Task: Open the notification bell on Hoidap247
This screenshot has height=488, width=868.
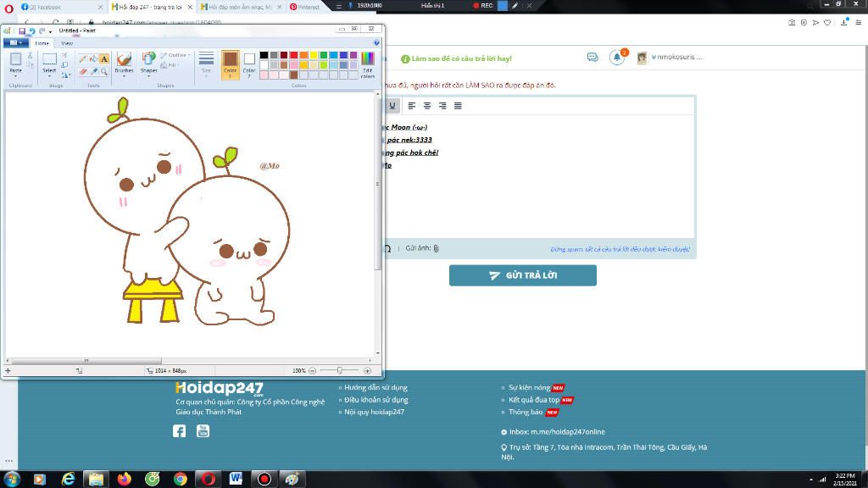Action: click(617, 57)
